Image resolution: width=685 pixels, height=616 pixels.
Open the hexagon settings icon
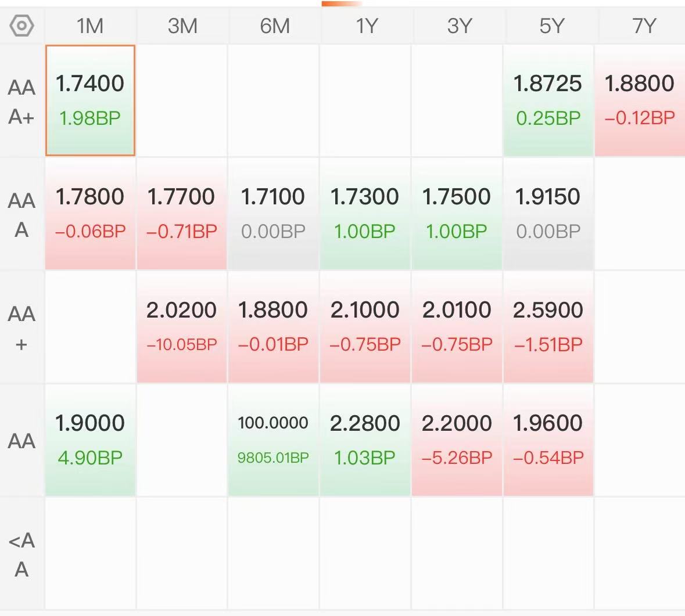tap(21, 26)
